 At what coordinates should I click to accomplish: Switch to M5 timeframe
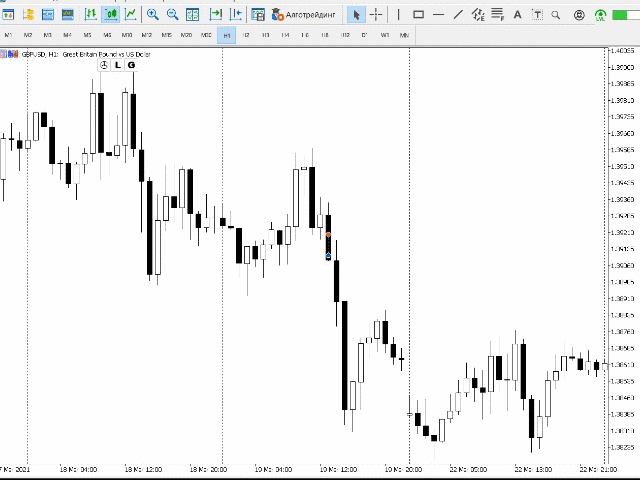click(87, 35)
